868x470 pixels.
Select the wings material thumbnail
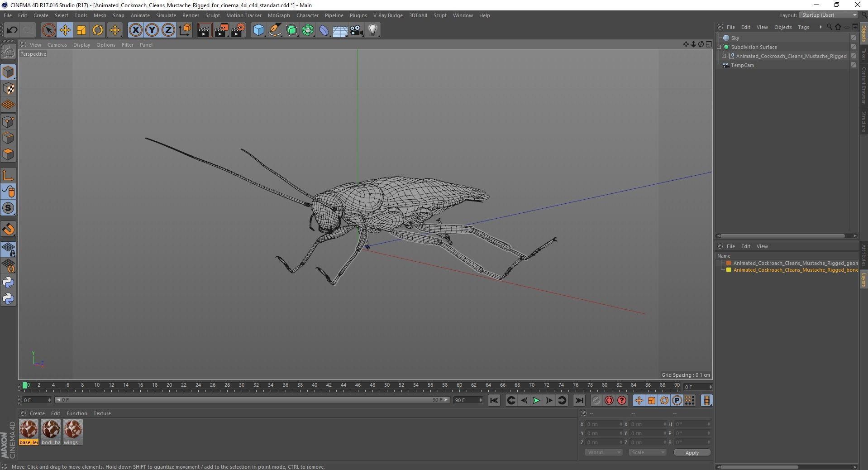point(72,432)
